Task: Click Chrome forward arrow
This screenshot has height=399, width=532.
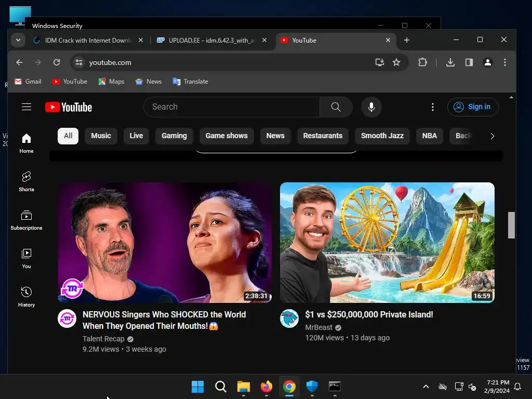Action: 37,62
